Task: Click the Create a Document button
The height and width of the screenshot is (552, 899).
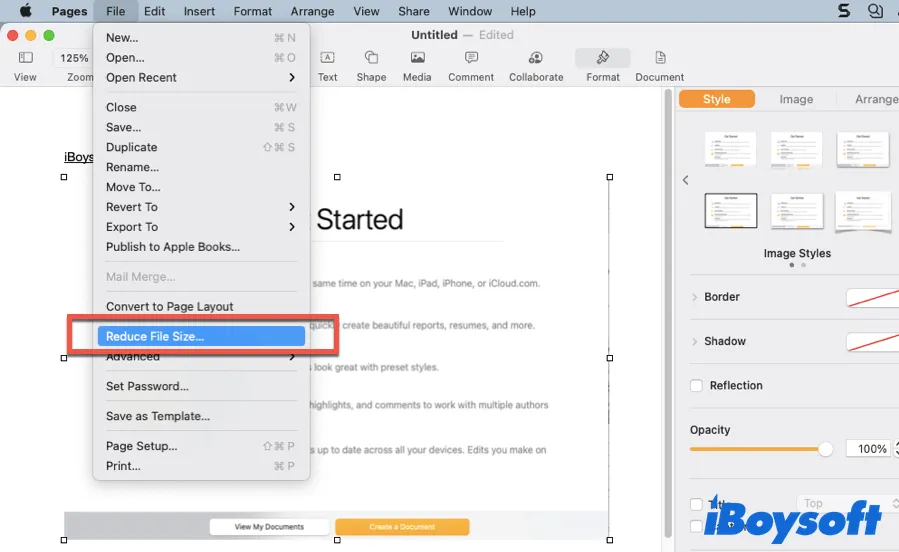Action: click(x=402, y=527)
